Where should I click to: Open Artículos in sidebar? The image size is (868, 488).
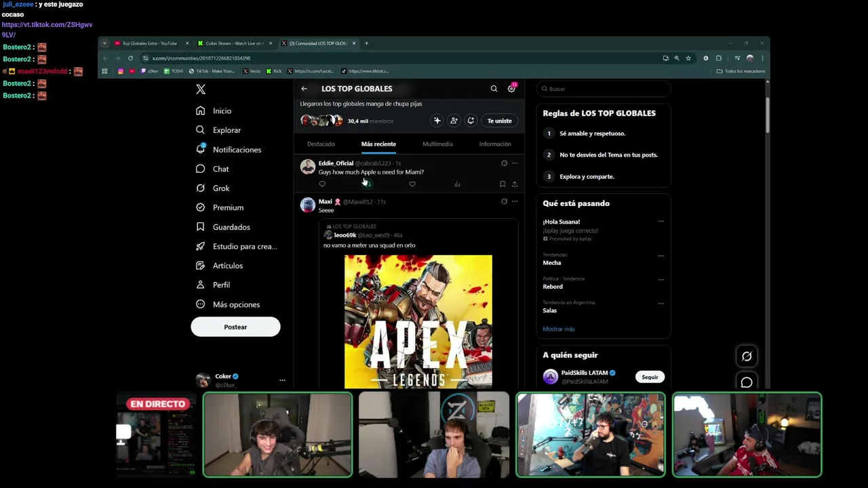coord(219,266)
